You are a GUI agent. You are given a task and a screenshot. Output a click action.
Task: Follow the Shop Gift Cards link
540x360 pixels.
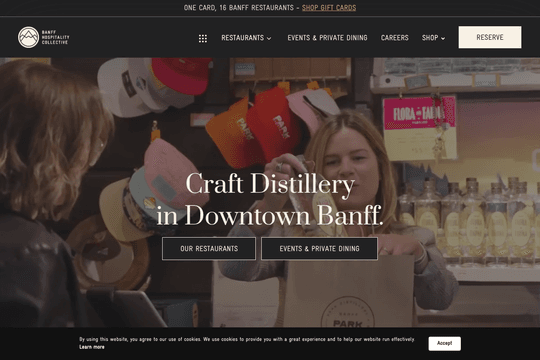[329, 8]
